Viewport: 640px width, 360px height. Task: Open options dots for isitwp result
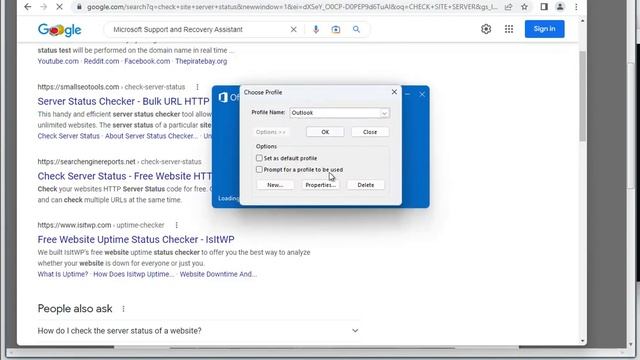tap(176, 225)
